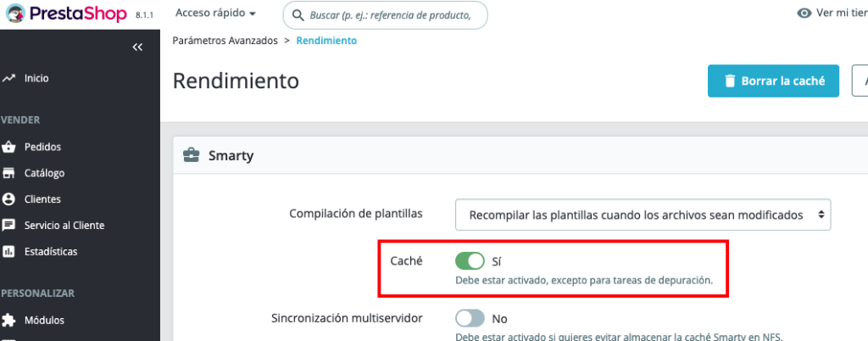Click the Pedidos basket icon
868x341 pixels.
click(9, 147)
